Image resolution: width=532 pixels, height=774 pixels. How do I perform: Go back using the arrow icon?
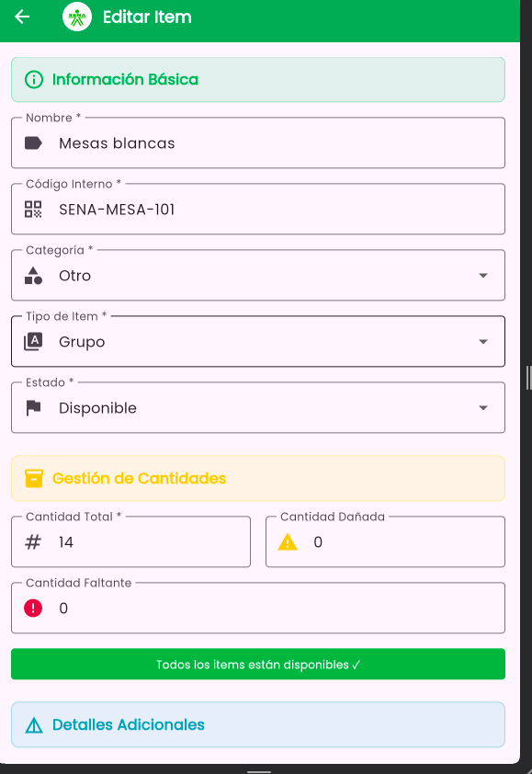(x=22, y=17)
